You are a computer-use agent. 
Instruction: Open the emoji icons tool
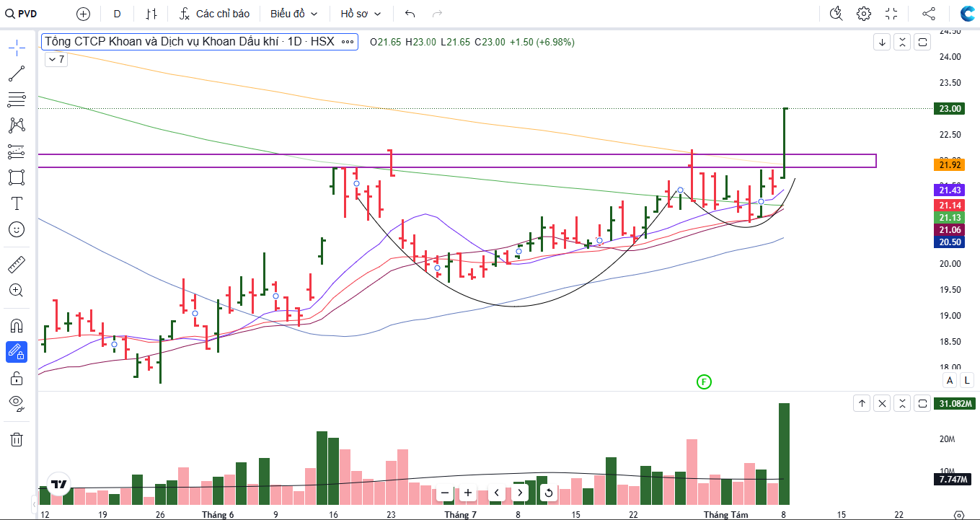17,229
